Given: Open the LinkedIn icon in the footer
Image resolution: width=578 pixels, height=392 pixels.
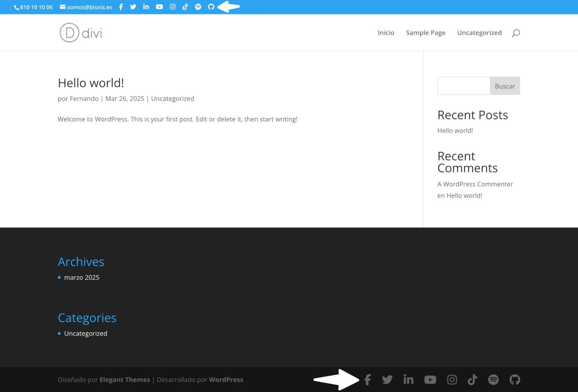Looking at the screenshot, I should [408, 379].
